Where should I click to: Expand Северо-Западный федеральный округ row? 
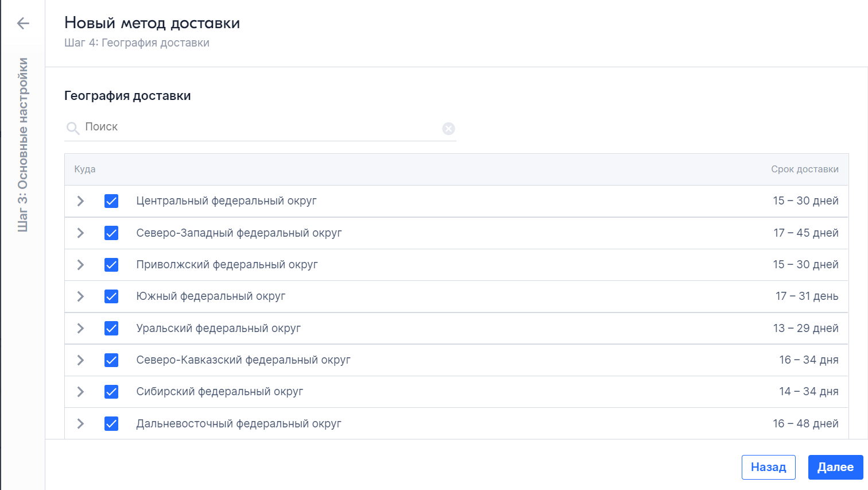pos(80,233)
